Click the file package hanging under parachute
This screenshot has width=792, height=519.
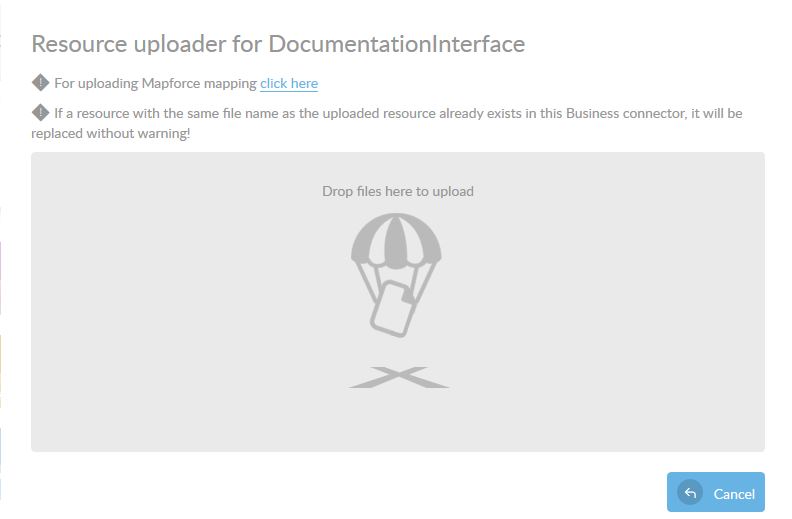pos(393,309)
